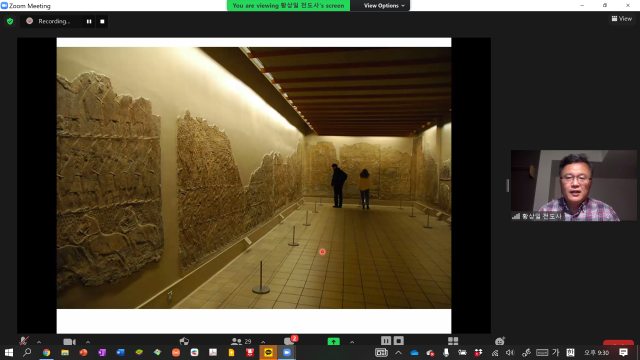Open the Wi-Fi network tray icon
Image resolution: width=640 pixels, height=360 pixels.
495,353
